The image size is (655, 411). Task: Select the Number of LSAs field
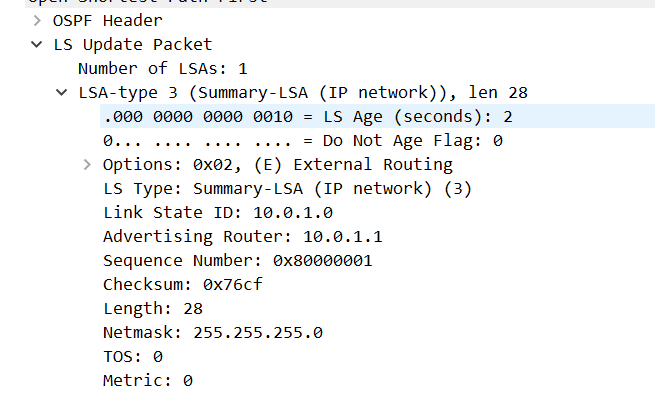(x=162, y=68)
